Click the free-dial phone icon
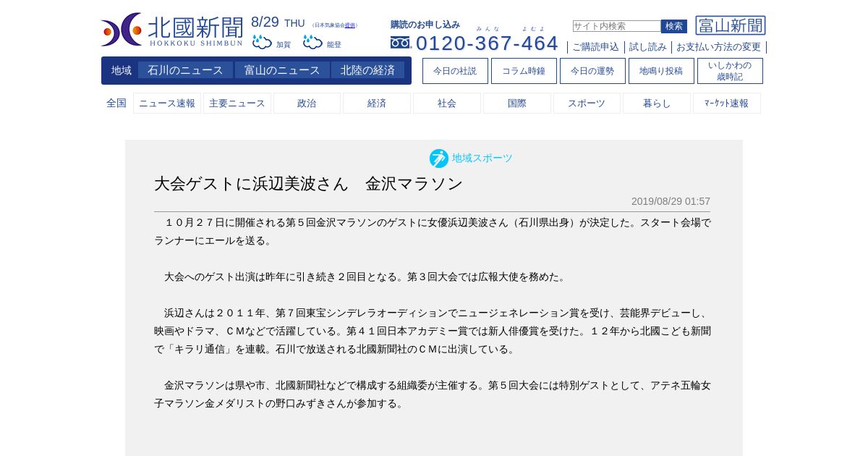 (x=401, y=43)
